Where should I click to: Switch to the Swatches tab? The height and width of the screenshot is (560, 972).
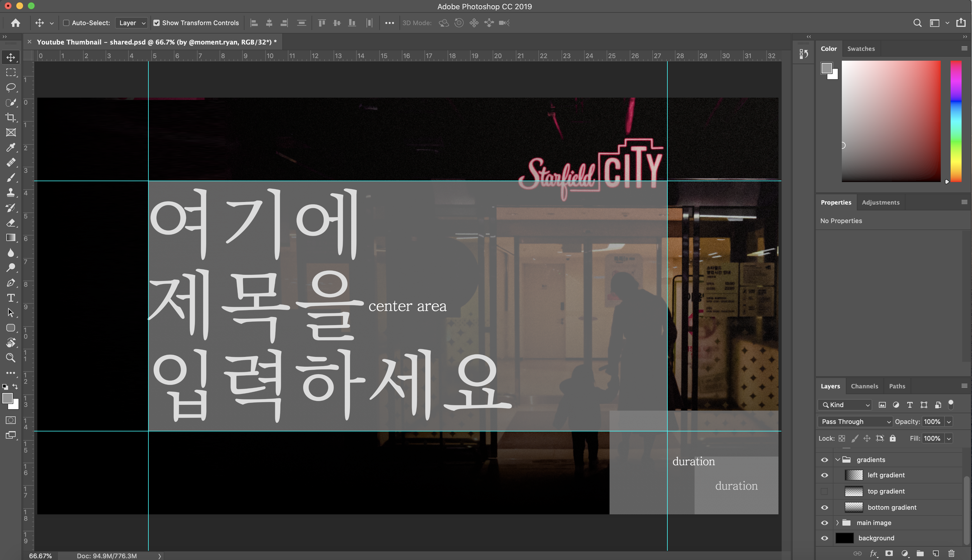point(861,49)
